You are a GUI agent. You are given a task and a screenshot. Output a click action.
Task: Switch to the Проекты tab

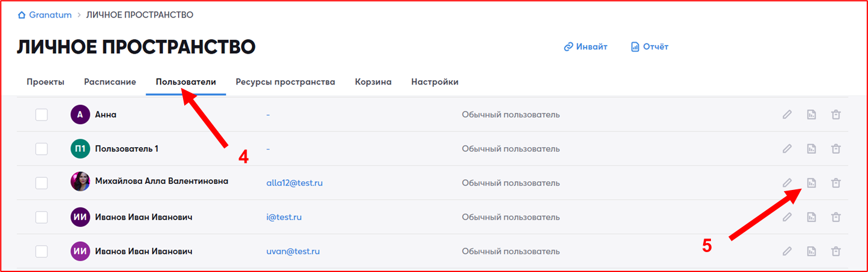point(45,82)
